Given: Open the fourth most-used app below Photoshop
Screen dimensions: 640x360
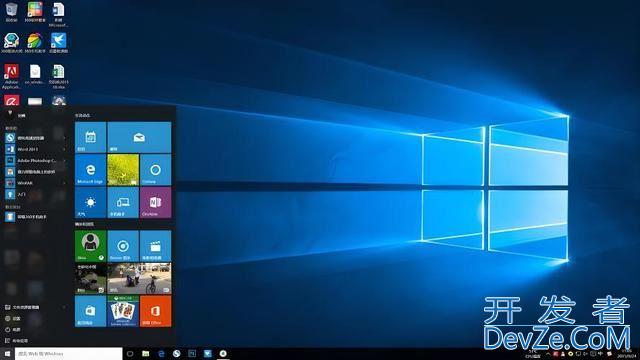Looking at the screenshot, I should click(35, 172).
